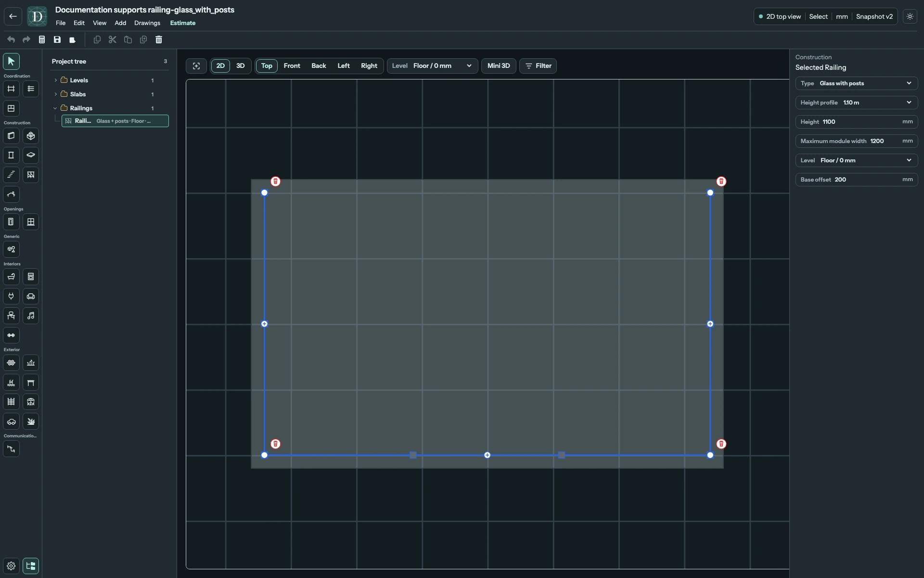The image size is (924, 578).
Task: Click the back arrow button
Action: [x=13, y=16]
